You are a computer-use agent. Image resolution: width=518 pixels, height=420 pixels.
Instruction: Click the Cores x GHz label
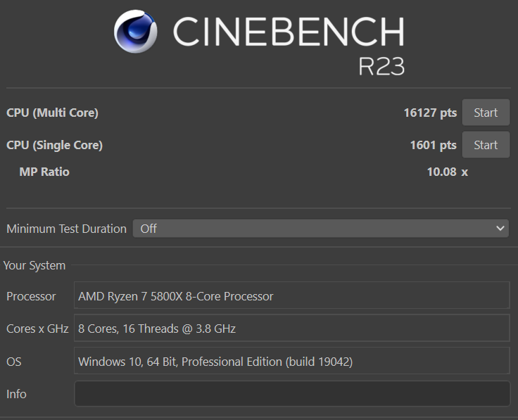click(37, 329)
